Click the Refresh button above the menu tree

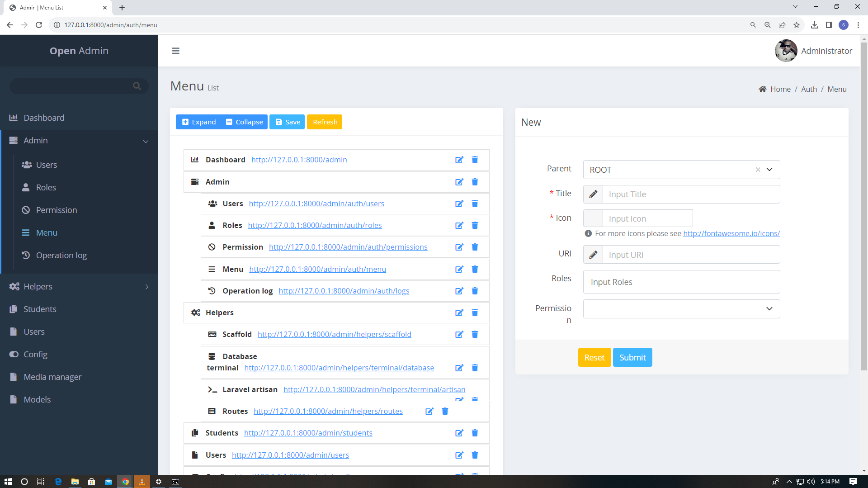click(x=324, y=122)
